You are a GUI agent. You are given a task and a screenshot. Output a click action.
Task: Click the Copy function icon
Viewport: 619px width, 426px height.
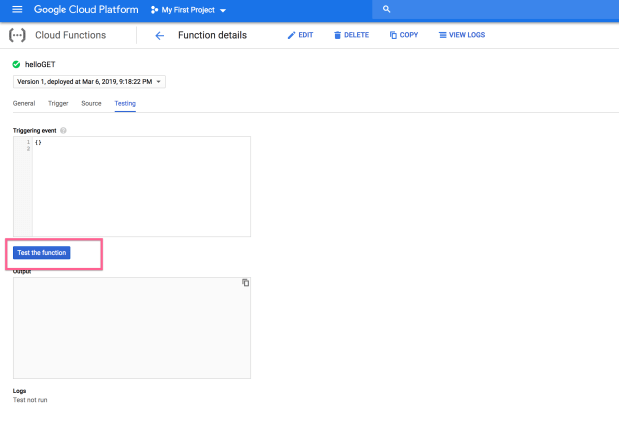(x=393, y=35)
